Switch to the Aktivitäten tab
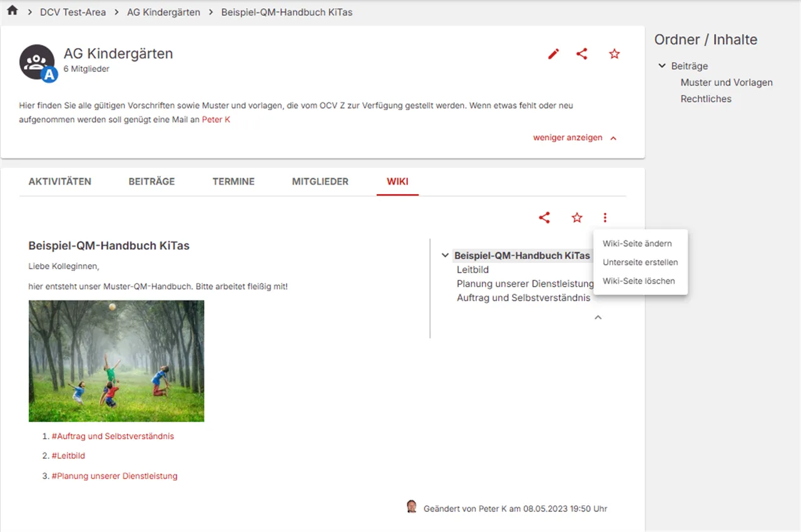This screenshot has height=532, width=801. click(60, 182)
